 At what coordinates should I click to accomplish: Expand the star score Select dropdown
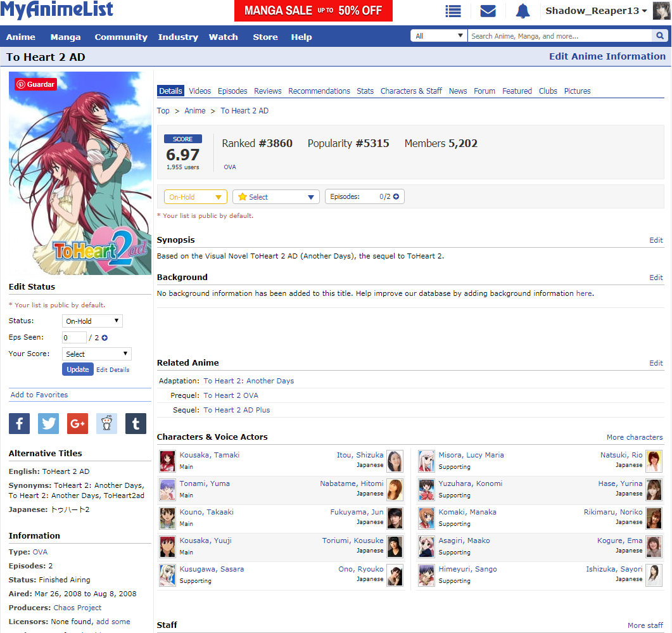pyautogui.click(x=276, y=197)
